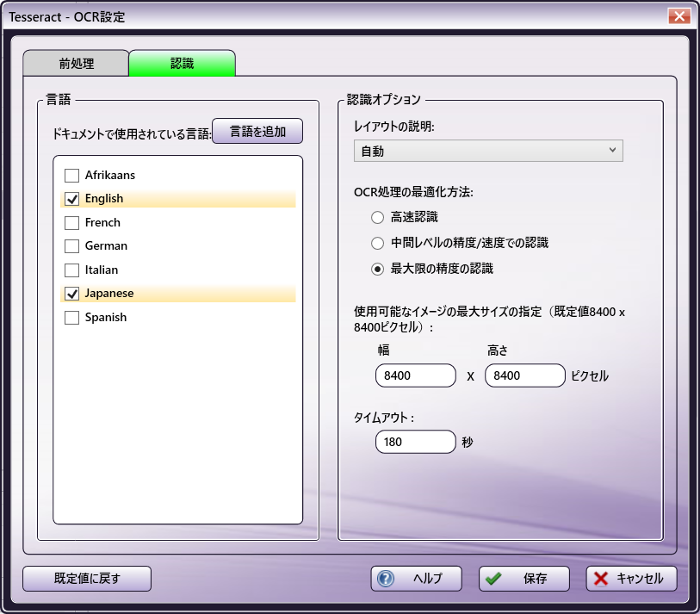Choose 中間レベルの精度/速度での認識 option
The height and width of the screenshot is (614, 700).
click(378, 243)
